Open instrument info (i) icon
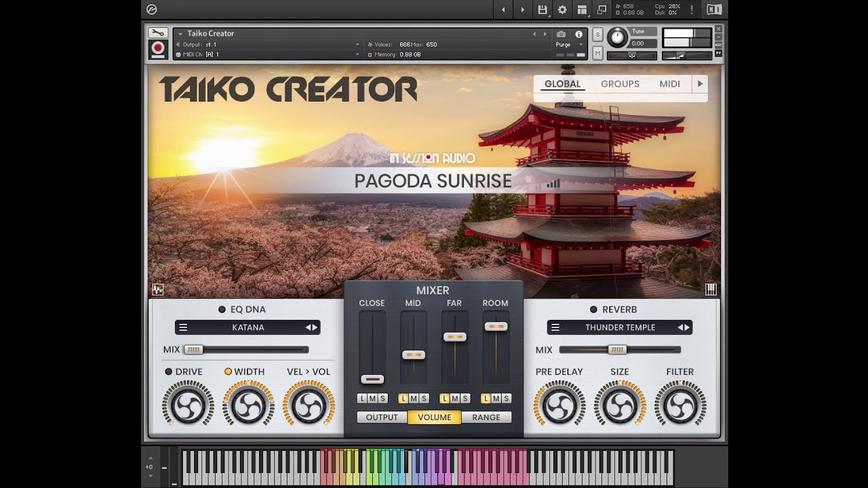The width and height of the screenshot is (868, 488). click(579, 34)
